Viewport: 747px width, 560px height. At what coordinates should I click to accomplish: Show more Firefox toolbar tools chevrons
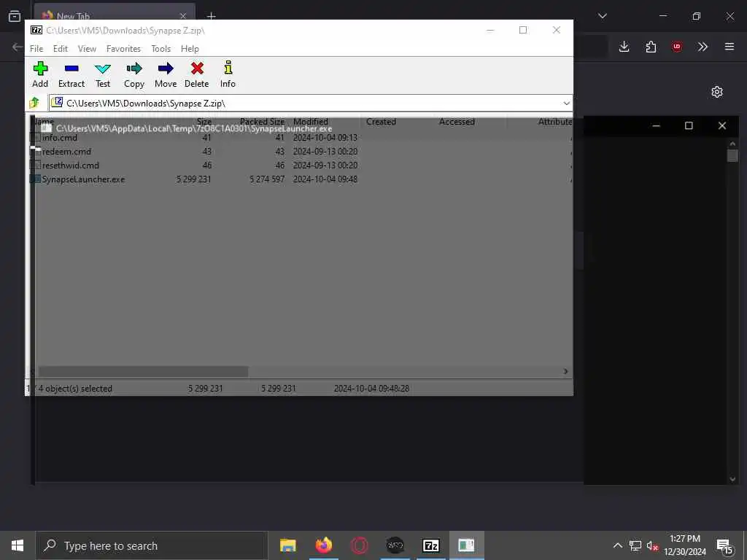[x=703, y=47]
